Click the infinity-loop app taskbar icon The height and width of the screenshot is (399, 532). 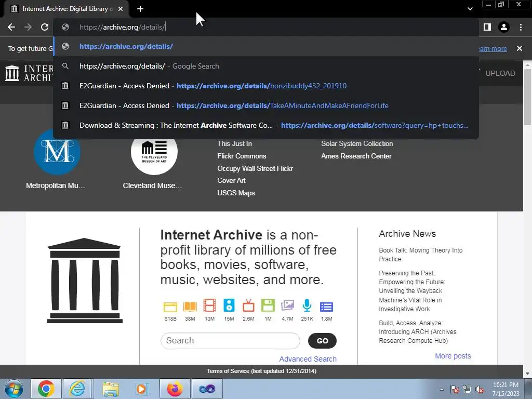click(x=207, y=389)
